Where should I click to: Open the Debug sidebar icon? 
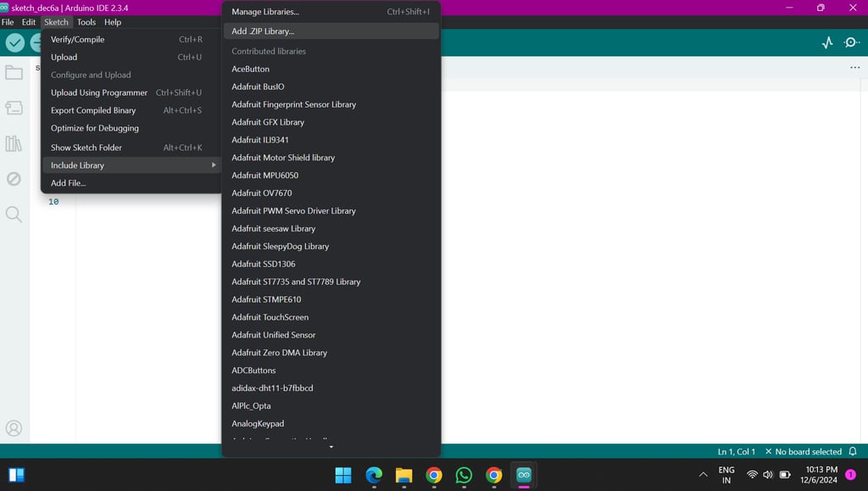click(14, 179)
